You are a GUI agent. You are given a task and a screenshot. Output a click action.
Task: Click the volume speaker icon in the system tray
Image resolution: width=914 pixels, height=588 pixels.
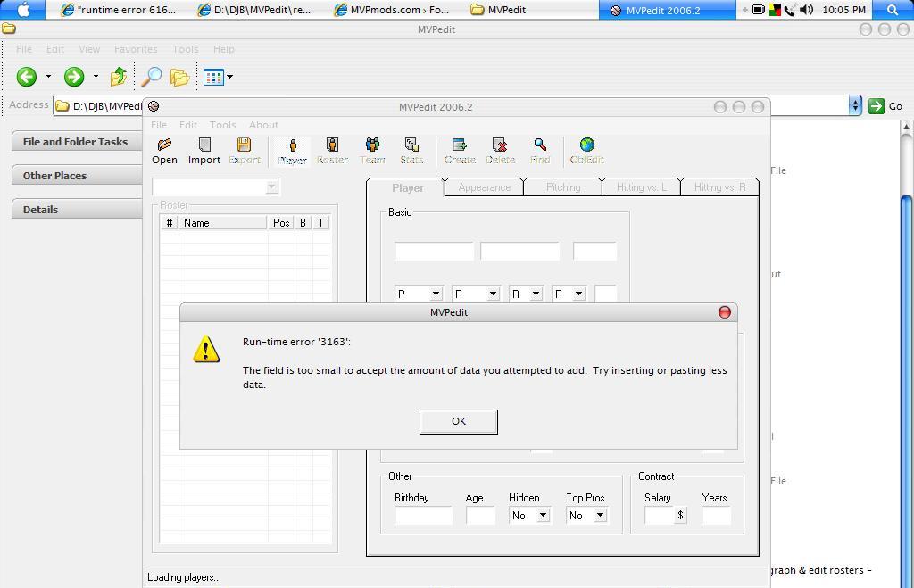click(x=807, y=10)
